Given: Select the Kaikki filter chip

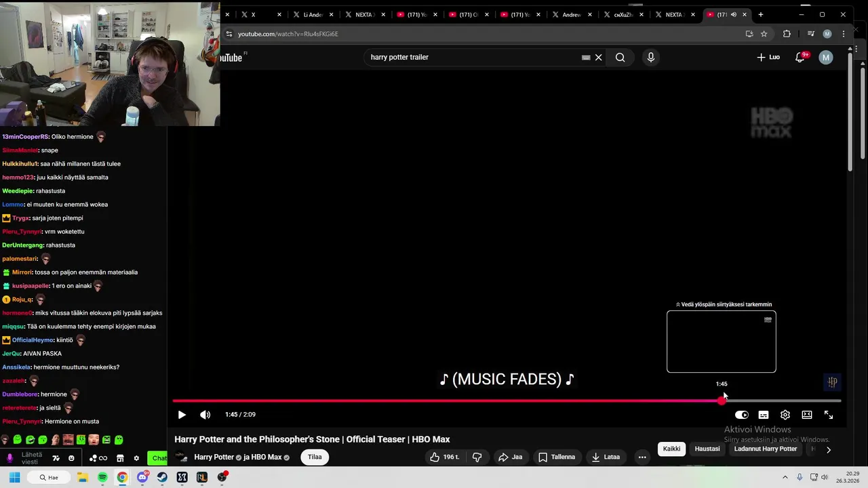Looking at the screenshot, I should (x=671, y=449).
